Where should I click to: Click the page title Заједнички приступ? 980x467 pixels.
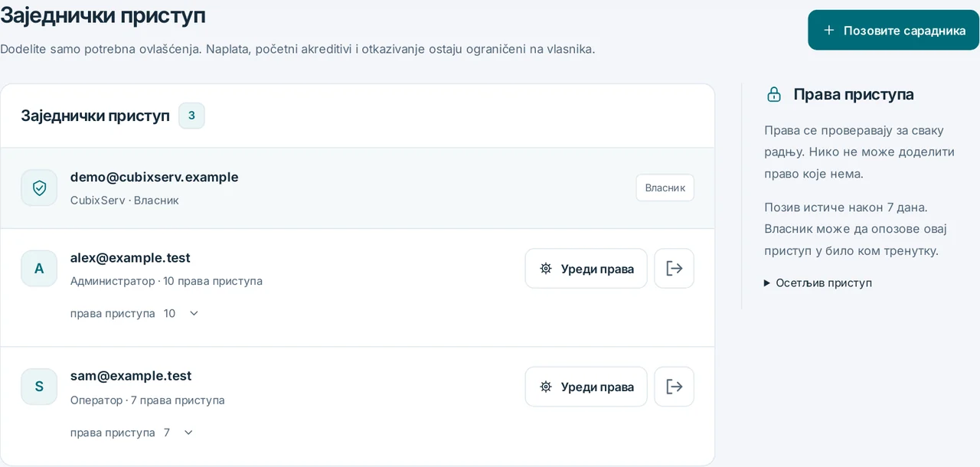click(103, 15)
